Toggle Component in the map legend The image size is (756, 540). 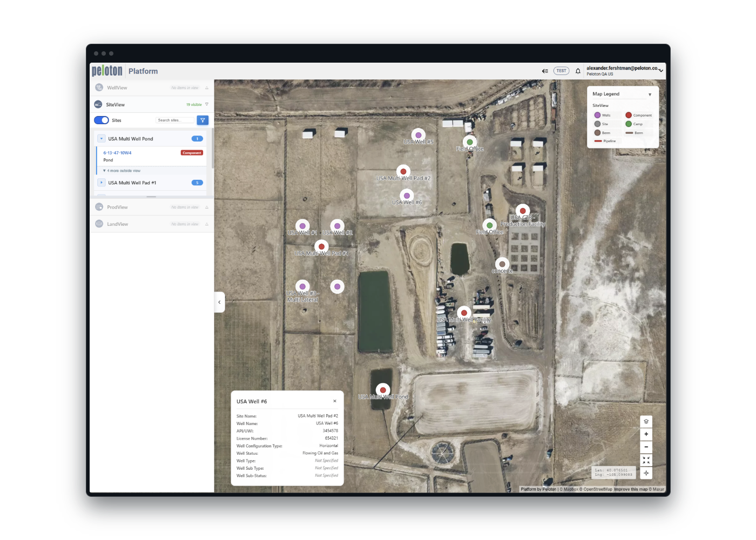(x=639, y=115)
